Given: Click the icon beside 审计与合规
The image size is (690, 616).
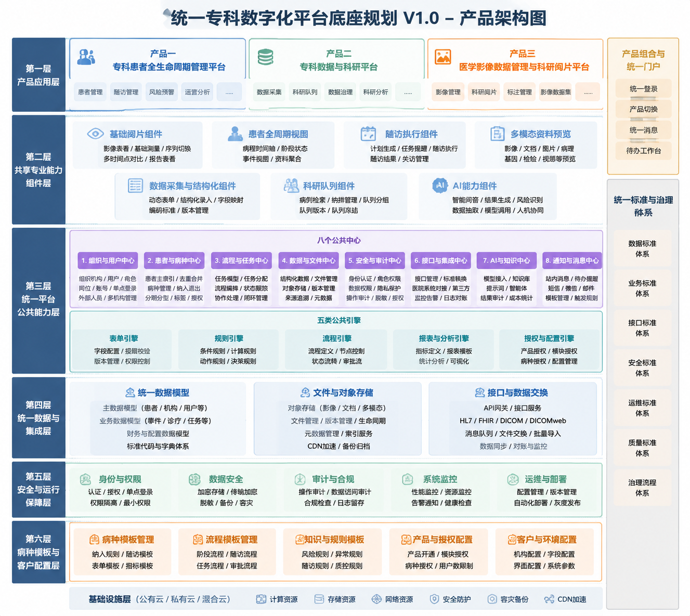Looking at the screenshot, I should tap(300, 479).
